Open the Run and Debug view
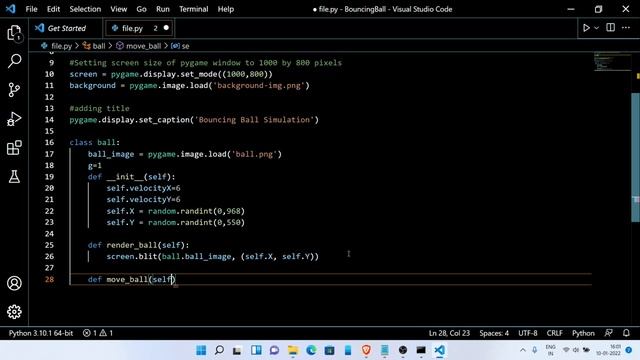Viewport: 640px width, 360px height. pyautogui.click(x=14, y=119)
